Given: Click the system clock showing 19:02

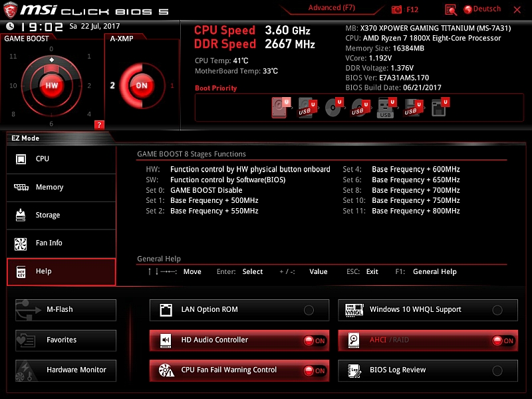Looking at the screenshot, I should tap(42, 27).
